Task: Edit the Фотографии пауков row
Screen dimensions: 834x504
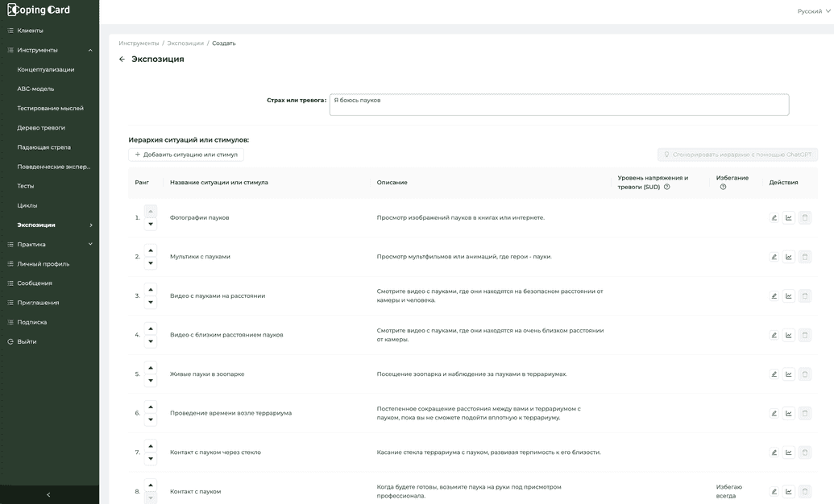Action: pyautogui.click(x=774, y=217)
